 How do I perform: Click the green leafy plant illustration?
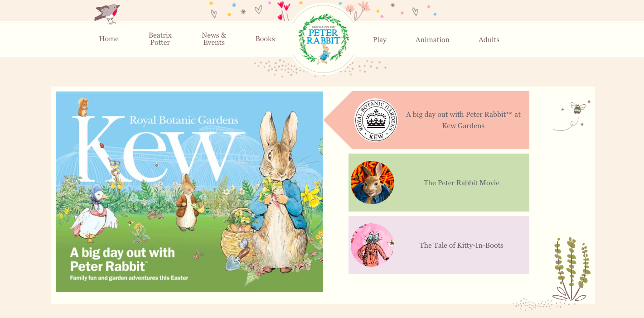pos(571,269)
